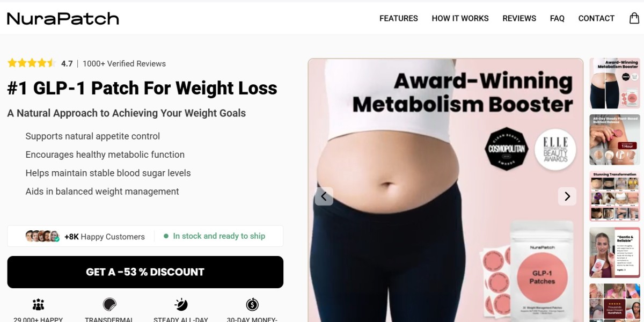Show the next product image arrow
Screen dimensions: 644x322
pyautogui.click(x=567, y=196)
